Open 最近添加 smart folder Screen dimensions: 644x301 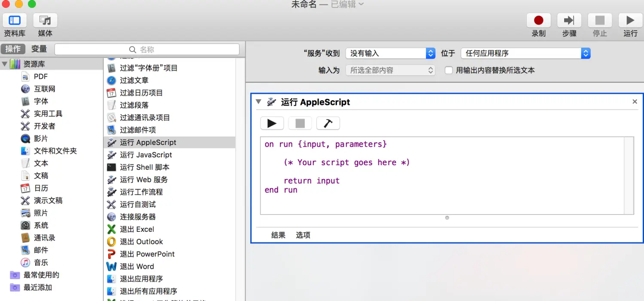click(x=31, y=288)
